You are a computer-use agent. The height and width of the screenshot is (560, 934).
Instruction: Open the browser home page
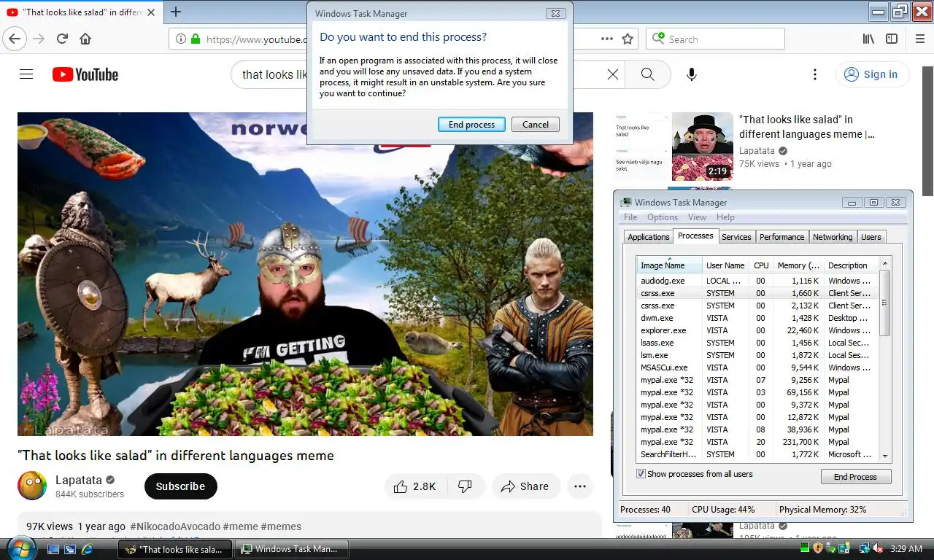click(85, 39)
